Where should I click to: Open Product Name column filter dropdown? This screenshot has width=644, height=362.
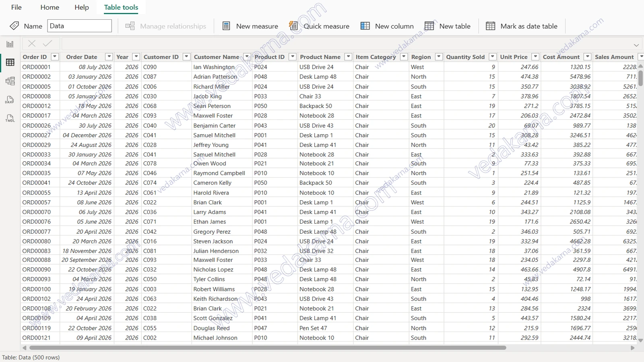(x=349, y=57)
